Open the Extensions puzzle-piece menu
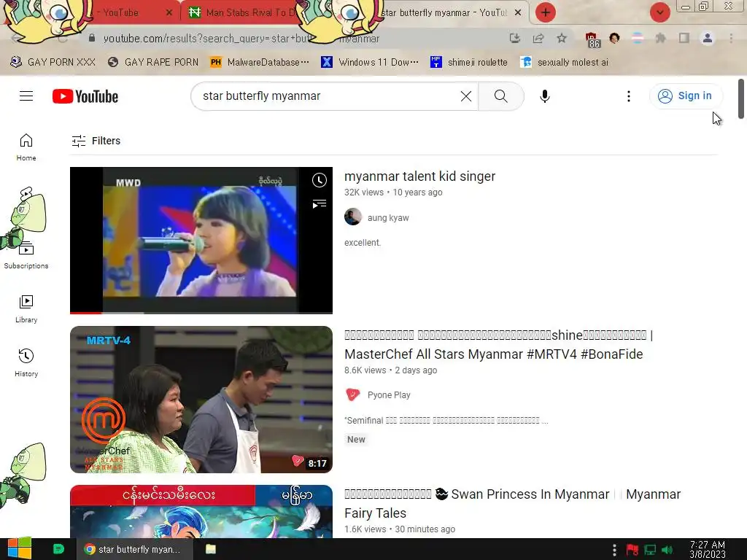 click(661, 38)
